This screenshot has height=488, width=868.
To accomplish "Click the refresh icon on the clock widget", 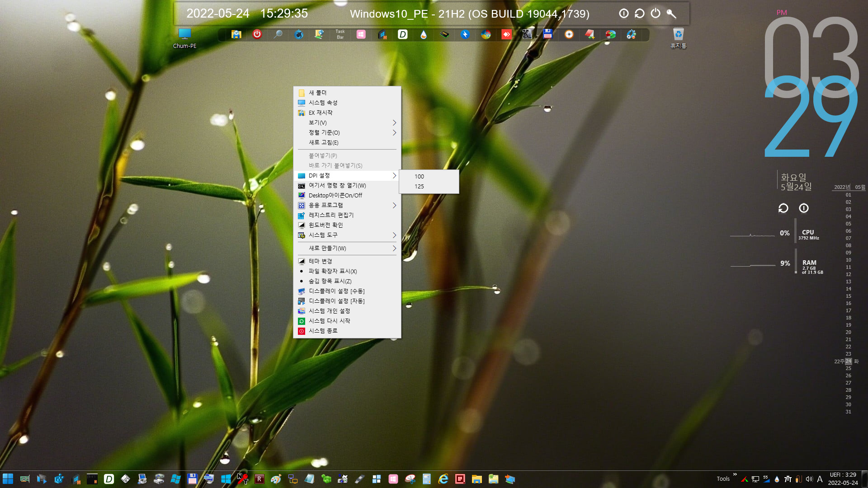I will coord(783,208).
